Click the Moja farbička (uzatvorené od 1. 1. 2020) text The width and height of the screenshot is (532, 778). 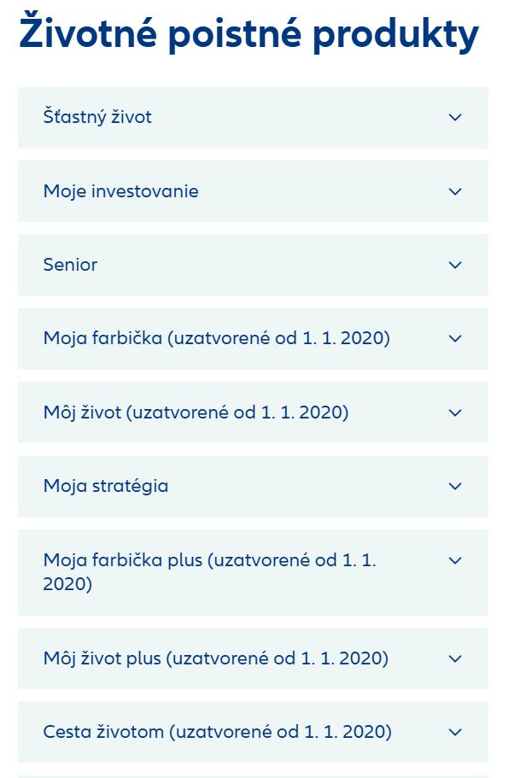tap(216, 338)
